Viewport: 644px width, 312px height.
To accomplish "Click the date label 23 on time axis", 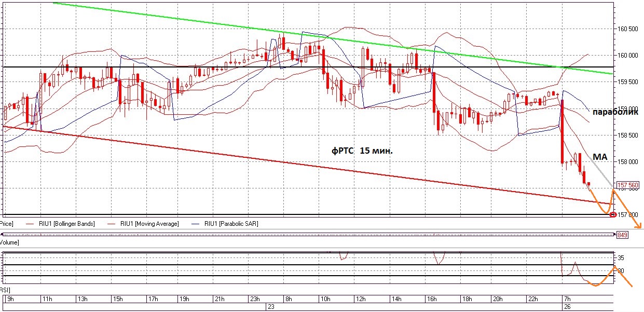I will coord(270,307).
